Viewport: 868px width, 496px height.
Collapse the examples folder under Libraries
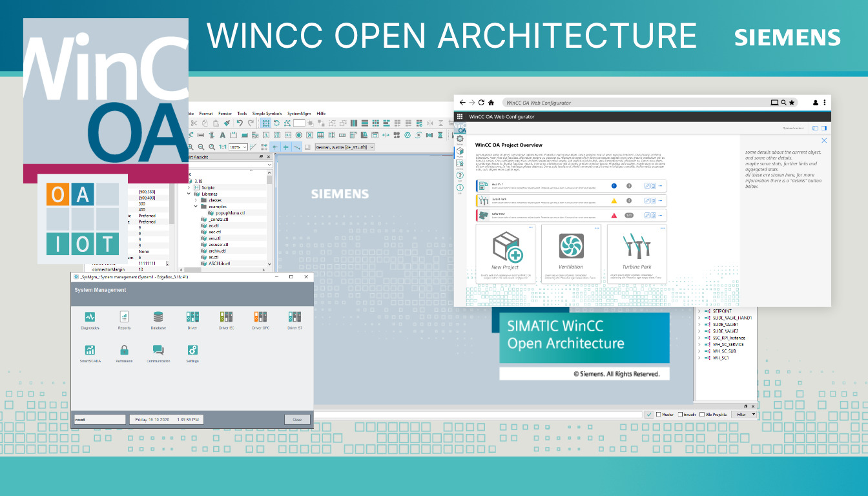196,206
